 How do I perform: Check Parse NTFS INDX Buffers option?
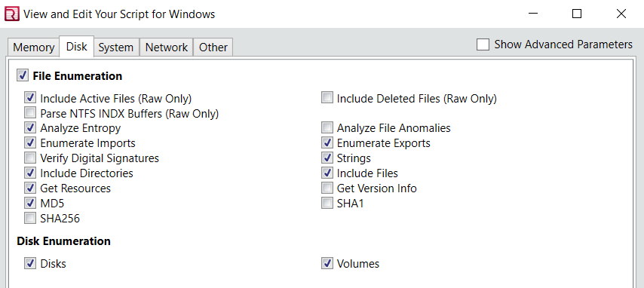[x=30, y=112]
